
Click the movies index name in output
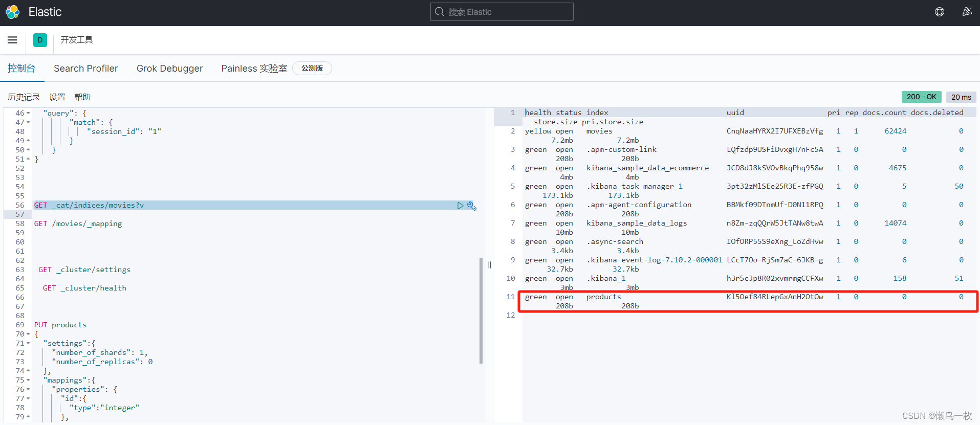[599, 131]
